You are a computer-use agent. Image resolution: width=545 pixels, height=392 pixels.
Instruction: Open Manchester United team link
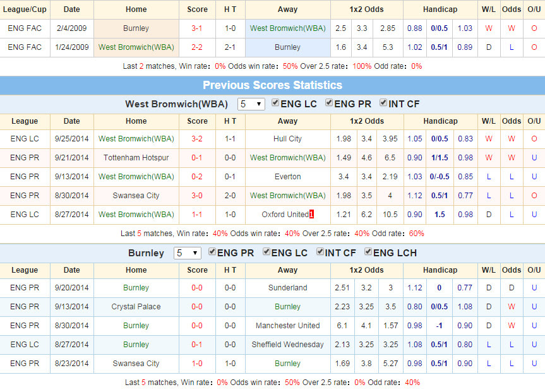287,326
